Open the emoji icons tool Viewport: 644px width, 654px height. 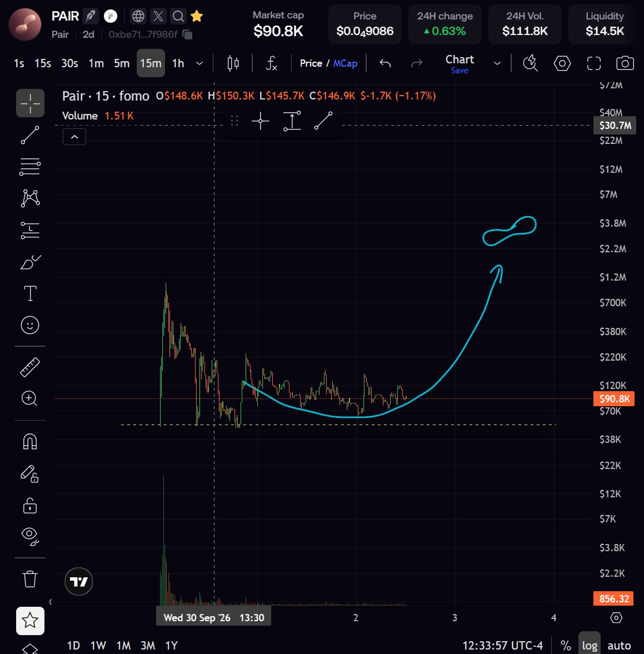pos(30,325)
